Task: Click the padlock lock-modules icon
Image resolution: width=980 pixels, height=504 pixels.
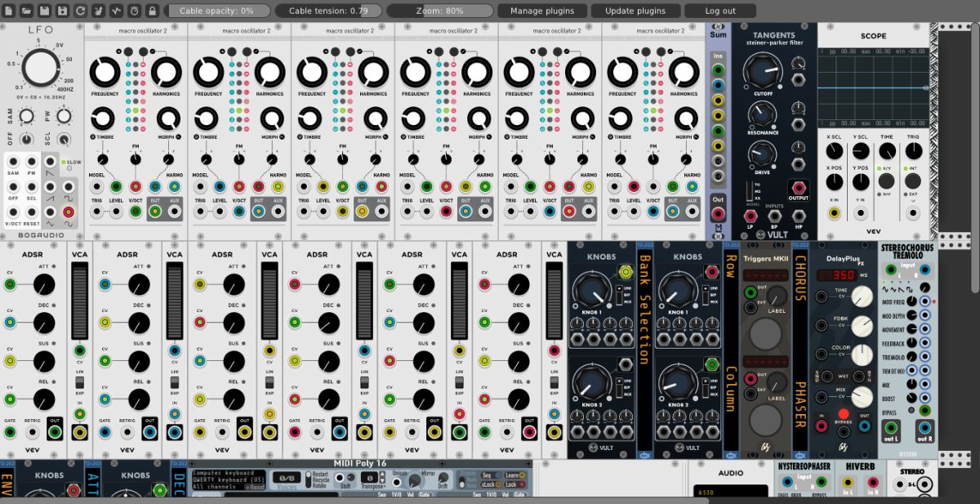Action: tap(153, 11)
